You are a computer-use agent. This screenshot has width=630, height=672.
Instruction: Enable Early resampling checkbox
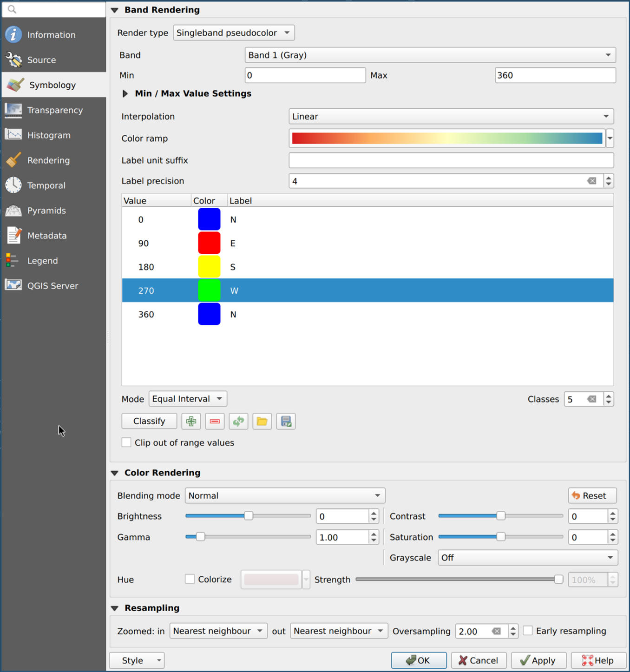528,631
